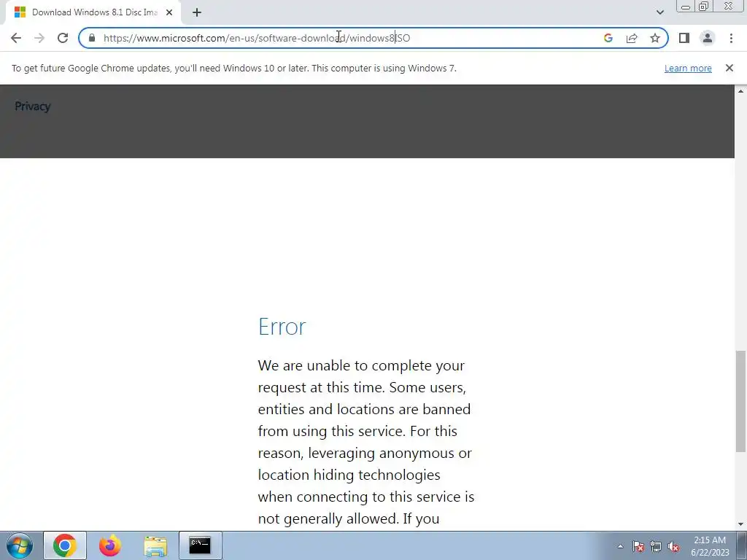Show hidden system tray icons

pos(620,547)
